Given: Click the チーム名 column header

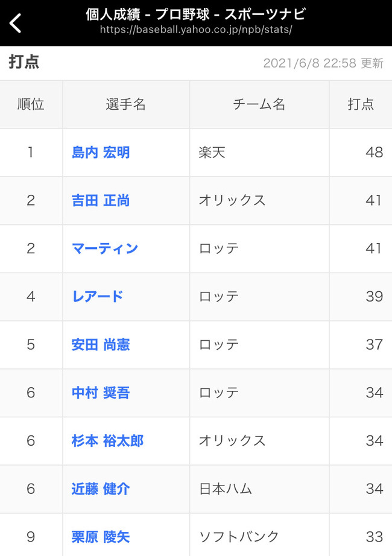Looking at the screenshot, I should [x=259, y=104].
